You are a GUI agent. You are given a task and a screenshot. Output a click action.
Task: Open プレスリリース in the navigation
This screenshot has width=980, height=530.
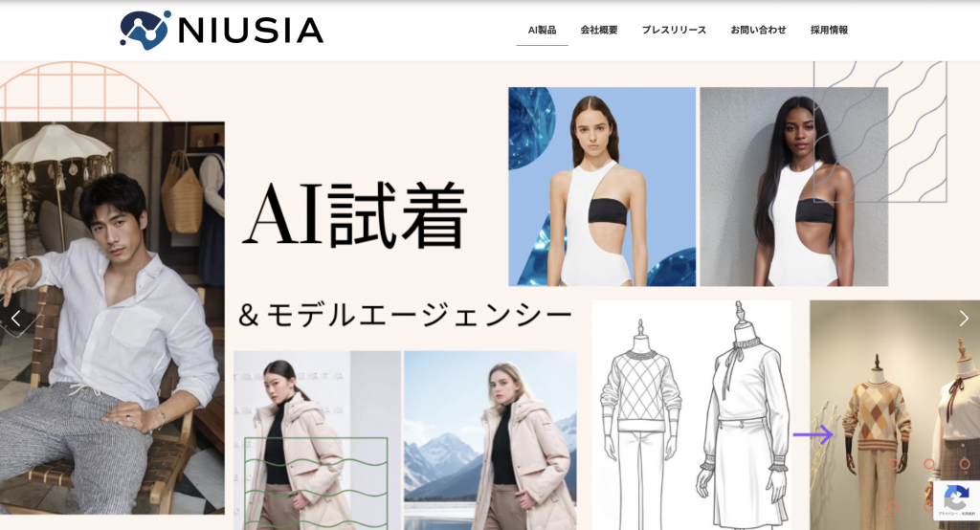[x=674, y=30]
